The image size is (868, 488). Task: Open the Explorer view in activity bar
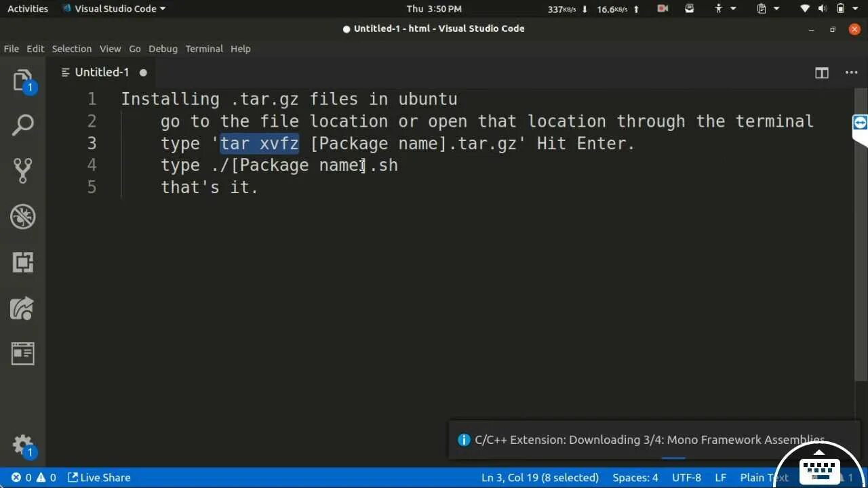tap(23, 81)
